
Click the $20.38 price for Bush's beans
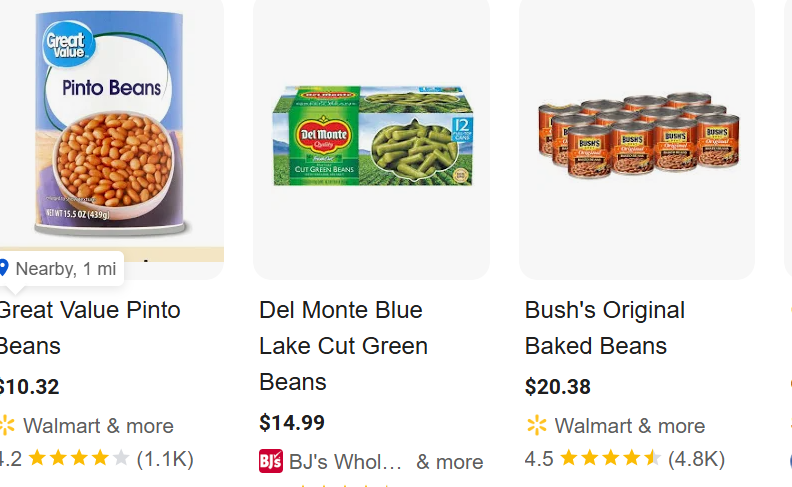click(558, 387)
